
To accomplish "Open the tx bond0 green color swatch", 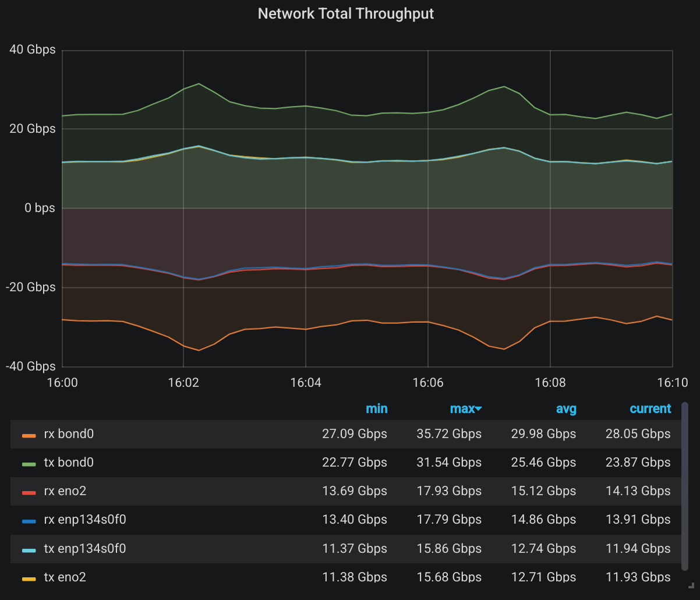I will pos(29,464).
